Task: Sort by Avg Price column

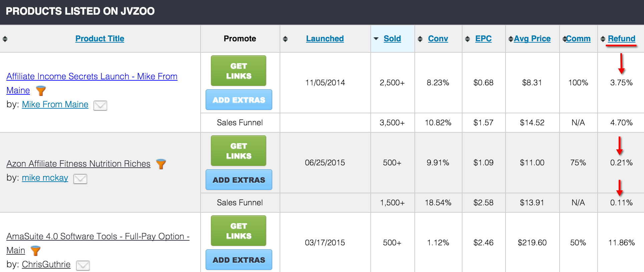Action: [x=532, y=39]
